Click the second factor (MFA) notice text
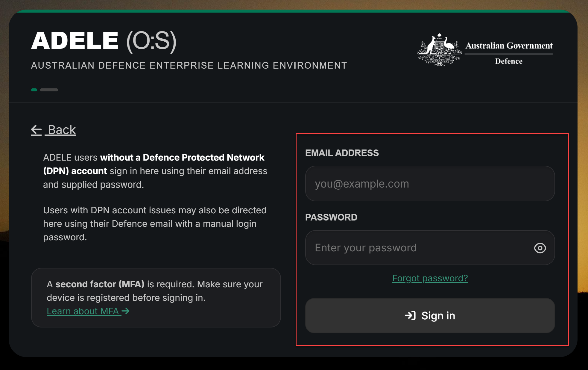Screen dimensions: 588x370 (154, 291)
